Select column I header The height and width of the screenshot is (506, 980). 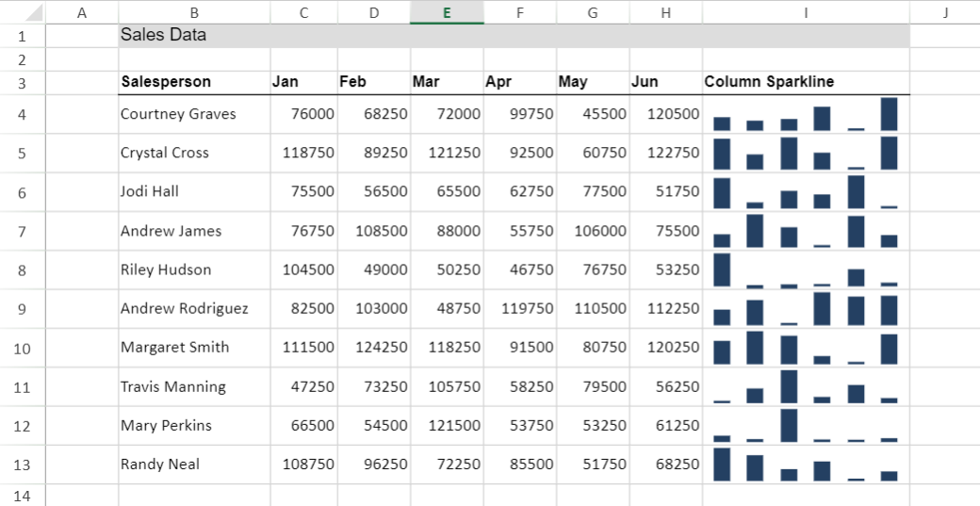pos(806,12)
